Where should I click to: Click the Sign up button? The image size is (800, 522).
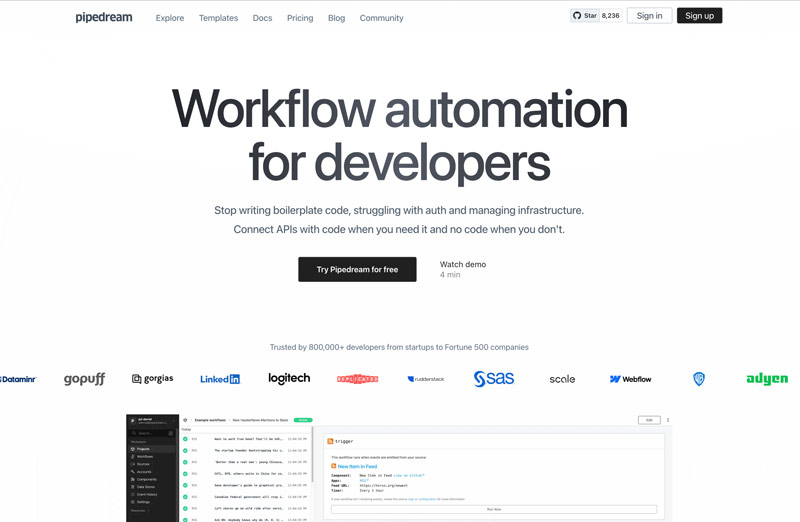(699, 16)
